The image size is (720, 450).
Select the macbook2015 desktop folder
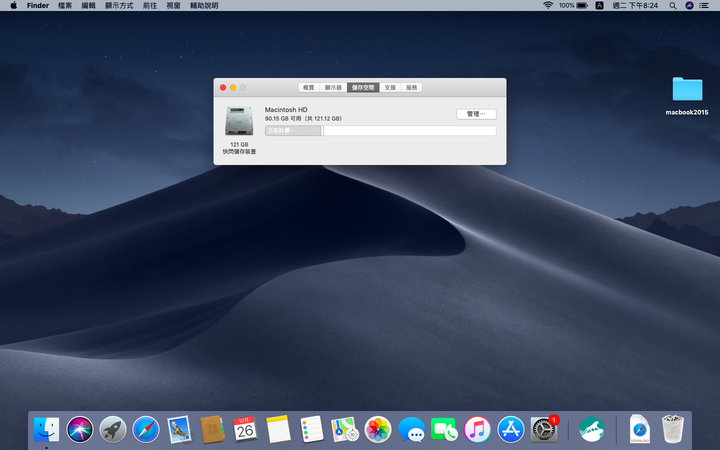tap(687, 96)
